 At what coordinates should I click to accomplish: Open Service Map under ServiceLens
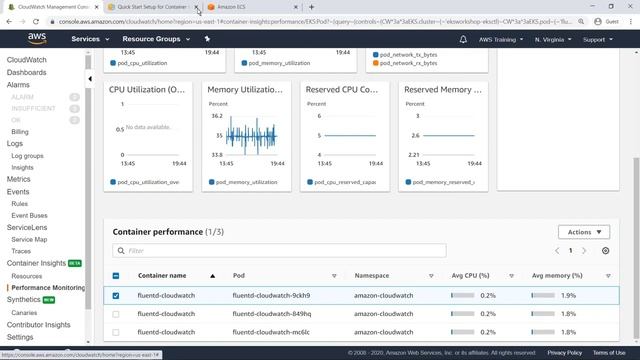[x=29, y=240]
